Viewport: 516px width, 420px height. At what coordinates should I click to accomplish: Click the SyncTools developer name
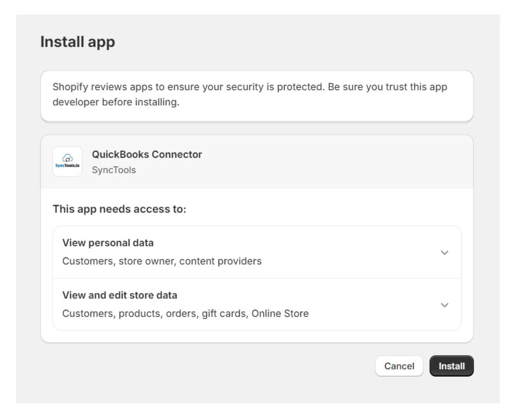(x=114, y=170)
